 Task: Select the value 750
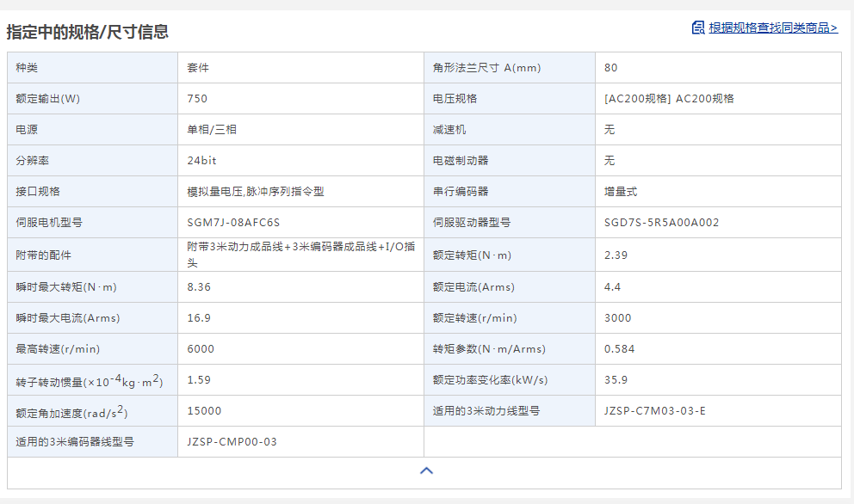click(197, 99)
